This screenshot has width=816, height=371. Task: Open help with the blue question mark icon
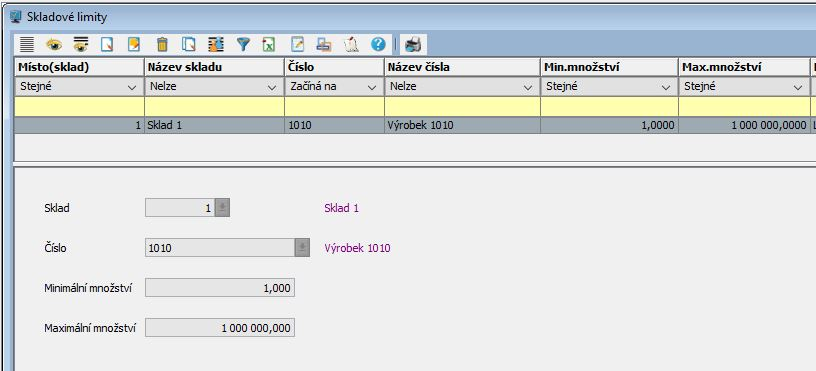coord(378,45)
